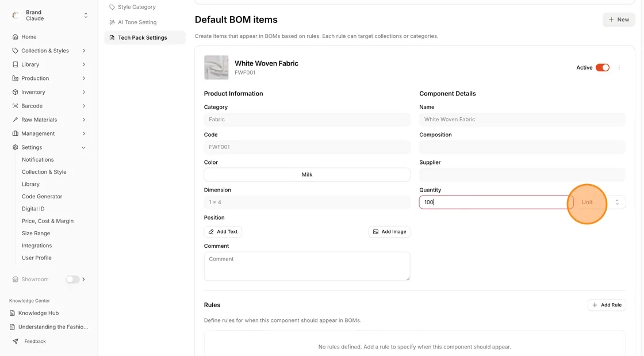This screenshot has width=644, height=356.
Task: Expand Collection & Styles submenu chevron
Action: click(x=84, y=51)
